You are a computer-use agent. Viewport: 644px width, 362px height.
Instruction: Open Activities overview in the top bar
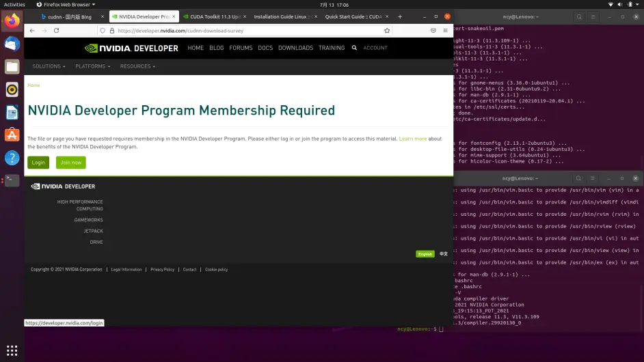tap(14, 5)
